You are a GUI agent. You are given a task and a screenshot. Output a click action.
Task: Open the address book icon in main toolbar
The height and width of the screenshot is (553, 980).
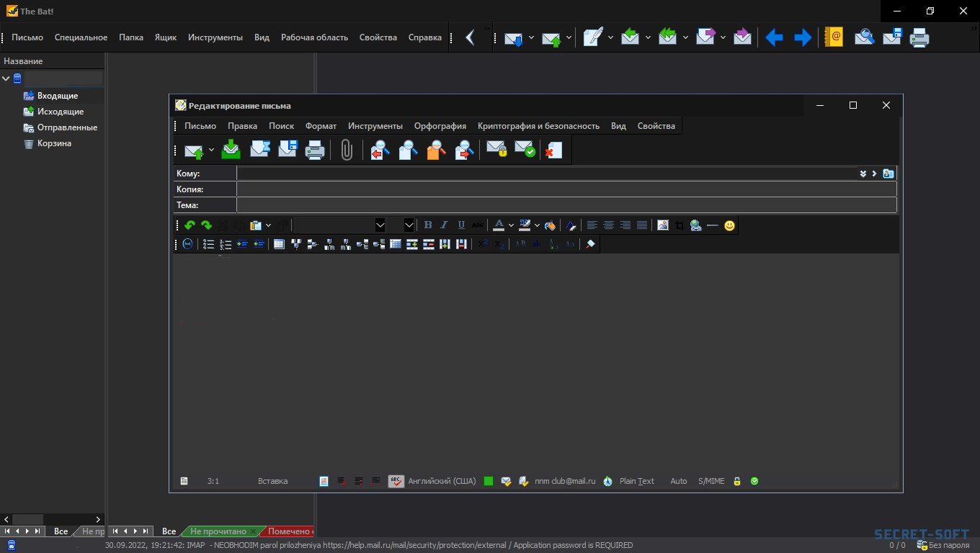pos(834,37)
